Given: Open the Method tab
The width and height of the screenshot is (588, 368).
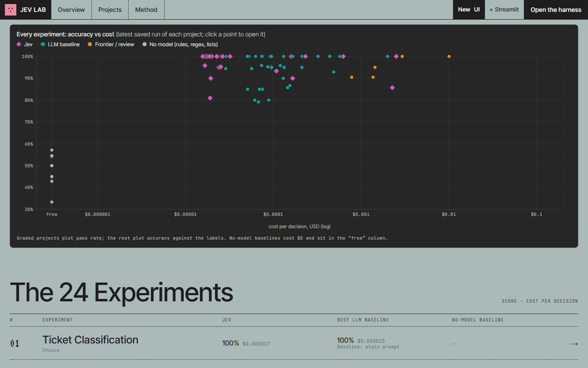Looking at the screenshot, I should pyautogui.click(x=146, y=10).
